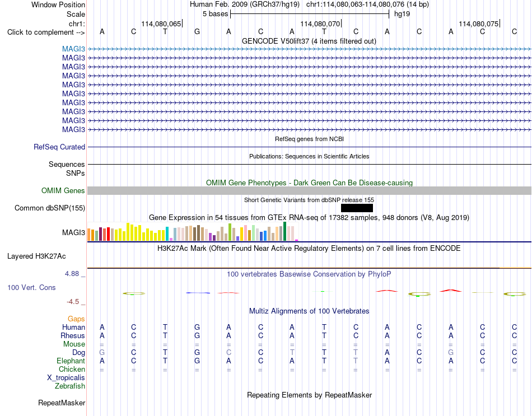The width and height of the screenshot is (532, 416).
Task: Click 'Repeating Elements by RepeatMasker' title
Action: pos(309,395)
